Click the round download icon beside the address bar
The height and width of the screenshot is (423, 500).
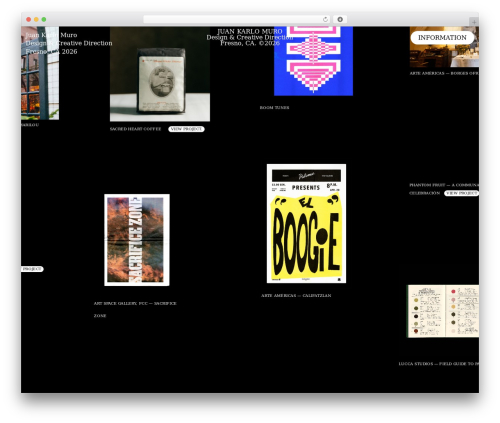[x=340, y=19]
